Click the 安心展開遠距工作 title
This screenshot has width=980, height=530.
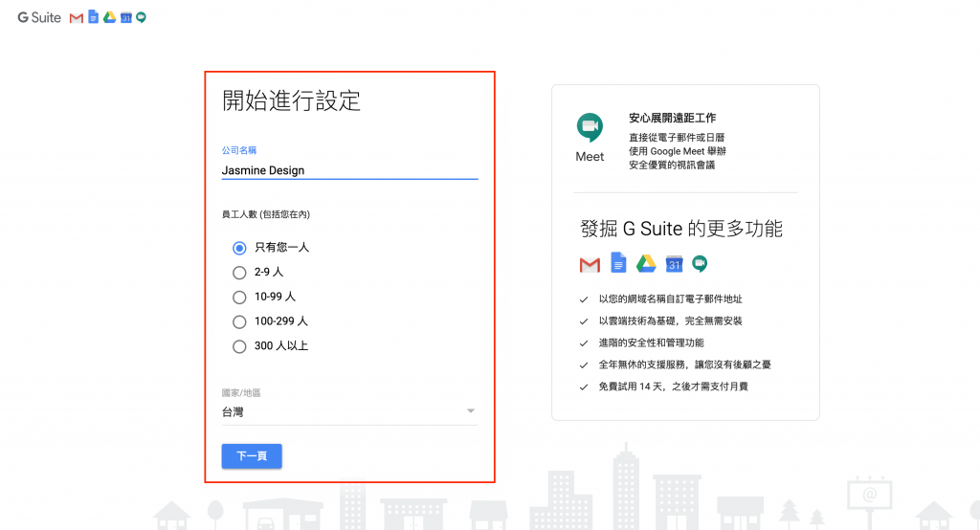point(673,118)
